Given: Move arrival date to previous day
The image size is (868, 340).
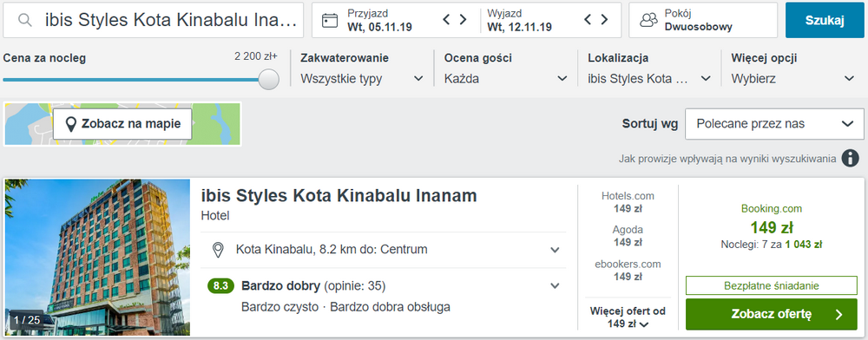Looking at the screenshot, I should (447, 20).
